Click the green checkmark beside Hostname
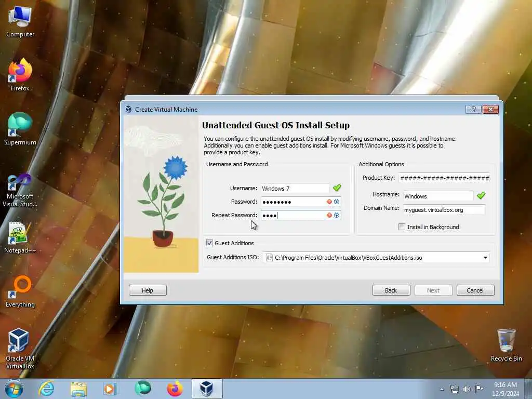The image size is (532, 399). (x=481, y=195)
